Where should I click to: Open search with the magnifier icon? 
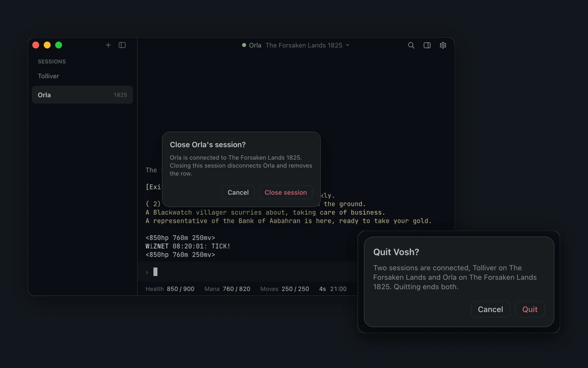click(411, 45)
